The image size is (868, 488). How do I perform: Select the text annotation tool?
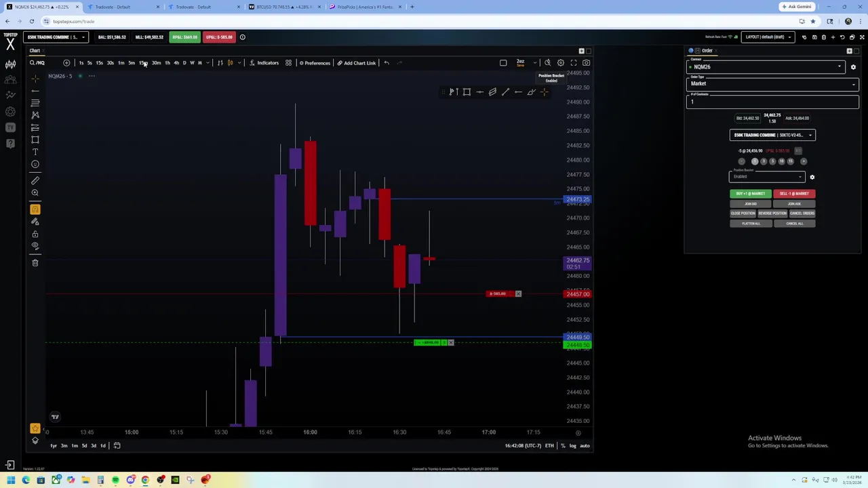point(35,152)
